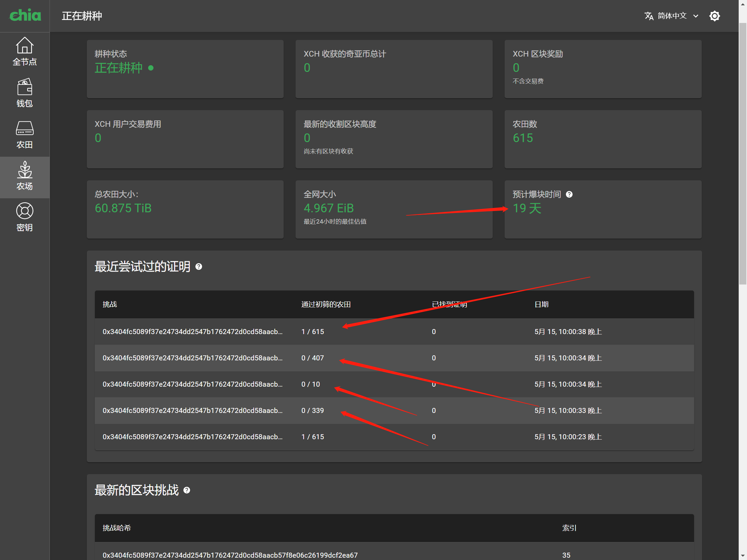Click the 最新的收割区块高度 card title
Image resolution: width=747 pixels, height=560 pixels.
pyautogui.click(x=340, y=124)
